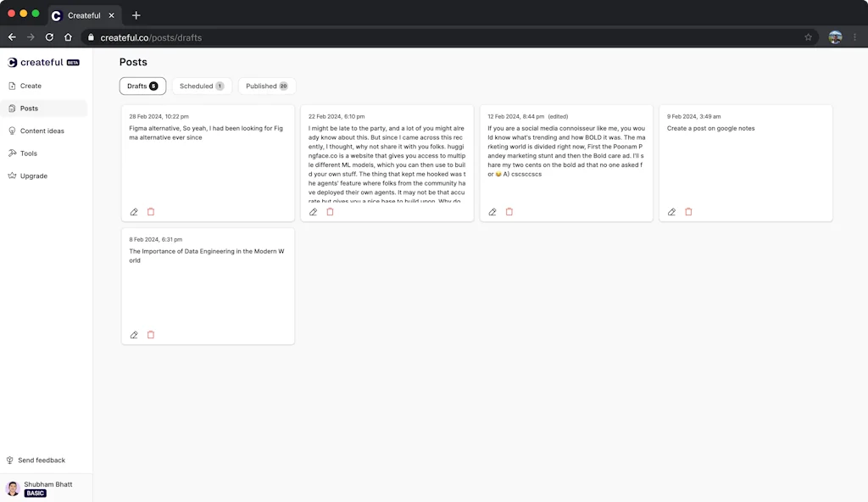Delete the Data Engineering draft
868x502 pixels.
(151, 334)
